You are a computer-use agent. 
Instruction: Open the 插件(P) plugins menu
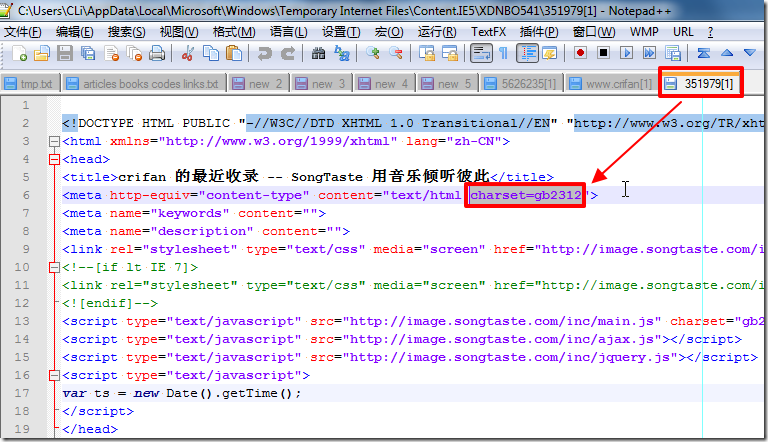point(539,32)
